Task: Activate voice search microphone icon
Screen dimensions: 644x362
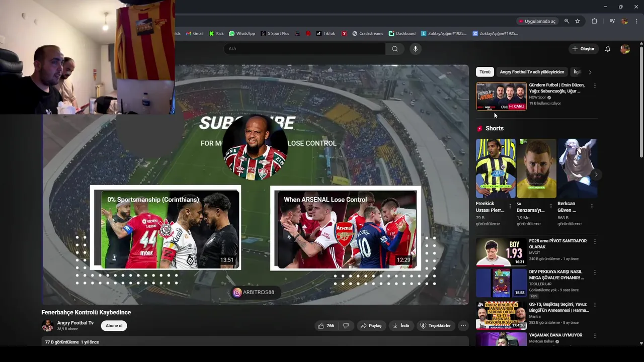Action: (x=415, y=49)
